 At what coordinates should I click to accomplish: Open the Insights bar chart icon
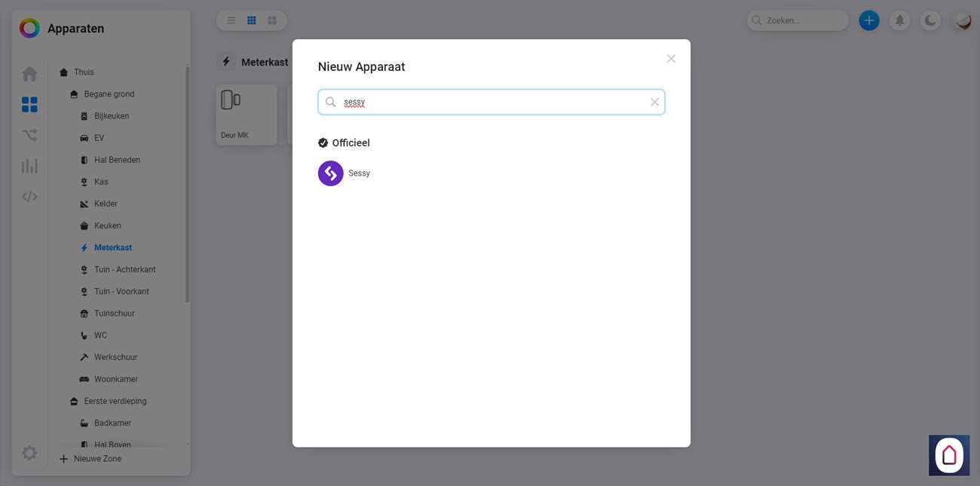(x=29, y=166)
